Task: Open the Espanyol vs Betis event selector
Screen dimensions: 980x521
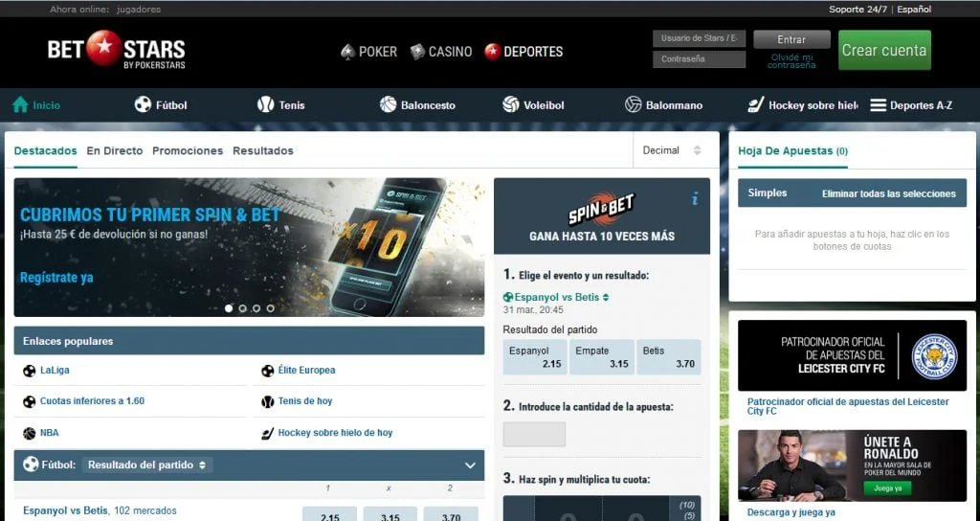Action: 556,297
